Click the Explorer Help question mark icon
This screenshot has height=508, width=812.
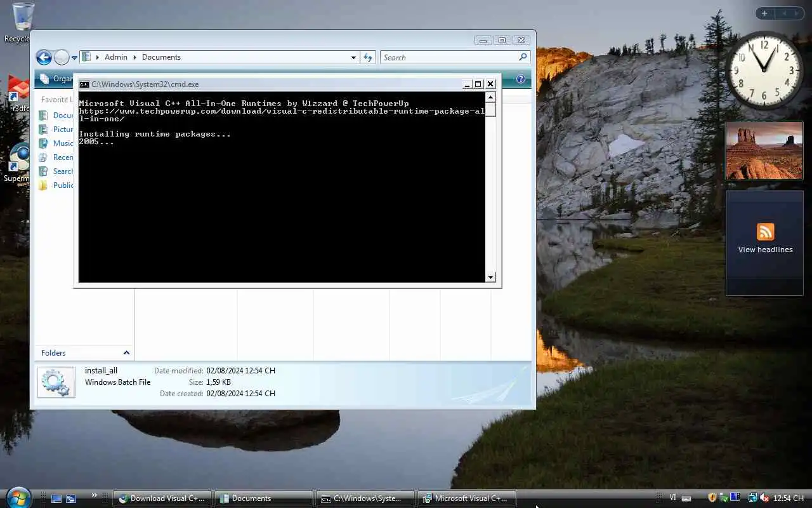(521, 79)
